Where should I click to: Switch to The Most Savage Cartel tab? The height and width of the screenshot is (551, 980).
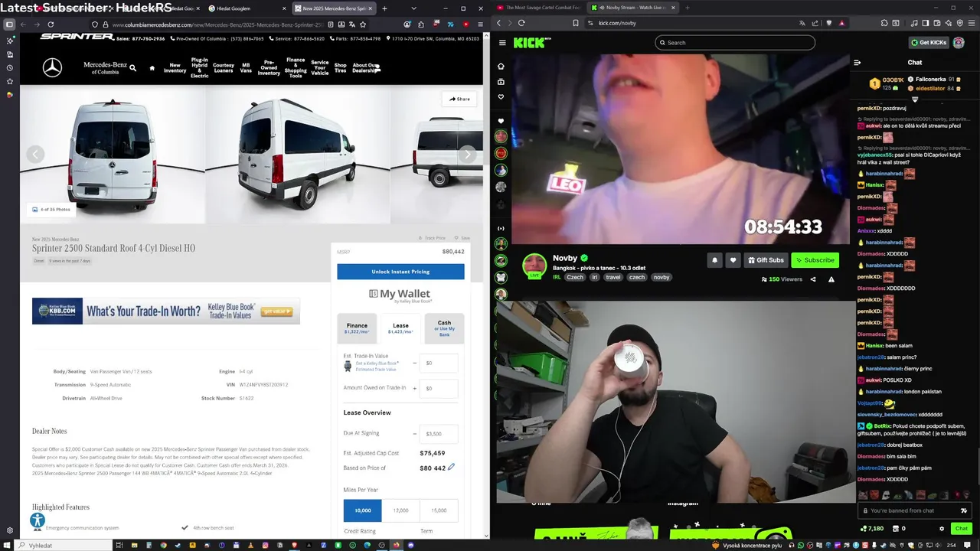tap(538, 8)
